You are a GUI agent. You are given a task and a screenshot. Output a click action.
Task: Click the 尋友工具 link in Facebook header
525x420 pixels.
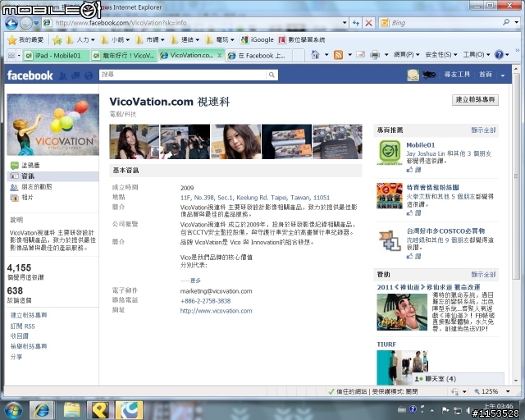[457, 75]
